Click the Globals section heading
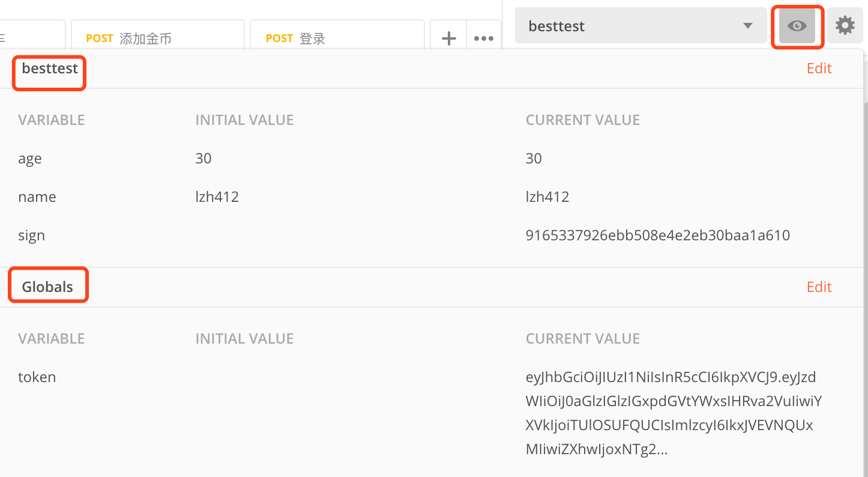Screen dimensions: 868x477 coord(47,287)
